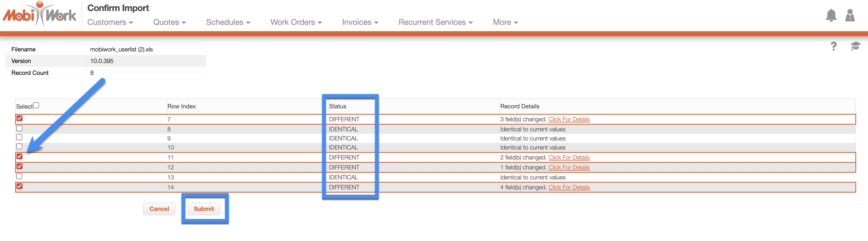
Task: Click the Status column header
Action: click(x=337, y=106)
